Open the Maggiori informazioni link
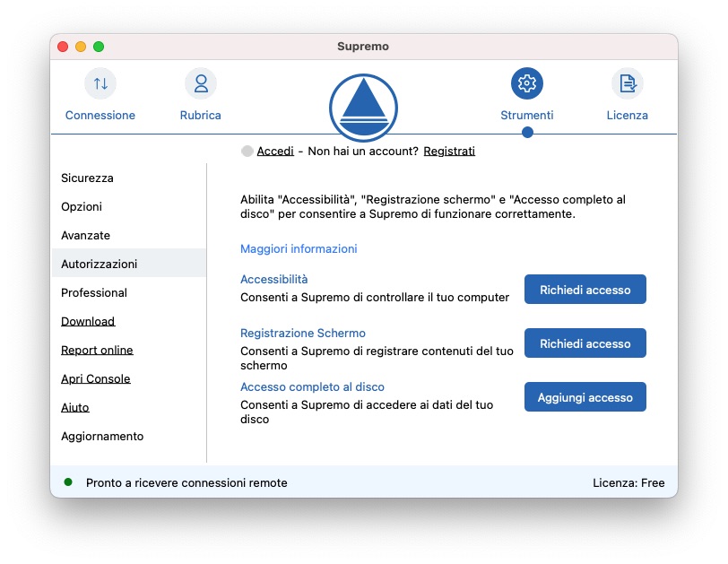 pos(299,248)
